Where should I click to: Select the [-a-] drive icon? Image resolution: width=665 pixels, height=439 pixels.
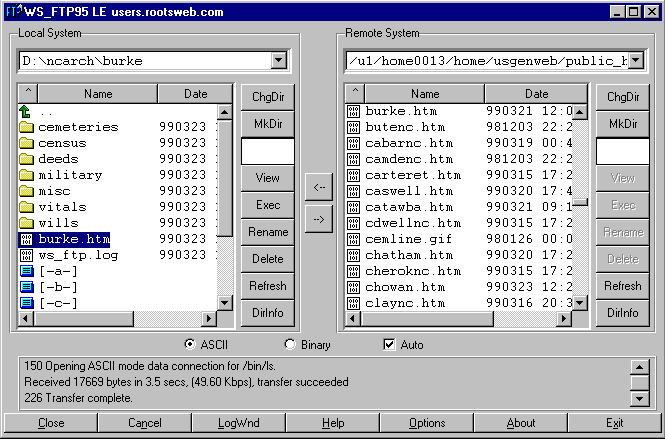[x=27, y=271]
